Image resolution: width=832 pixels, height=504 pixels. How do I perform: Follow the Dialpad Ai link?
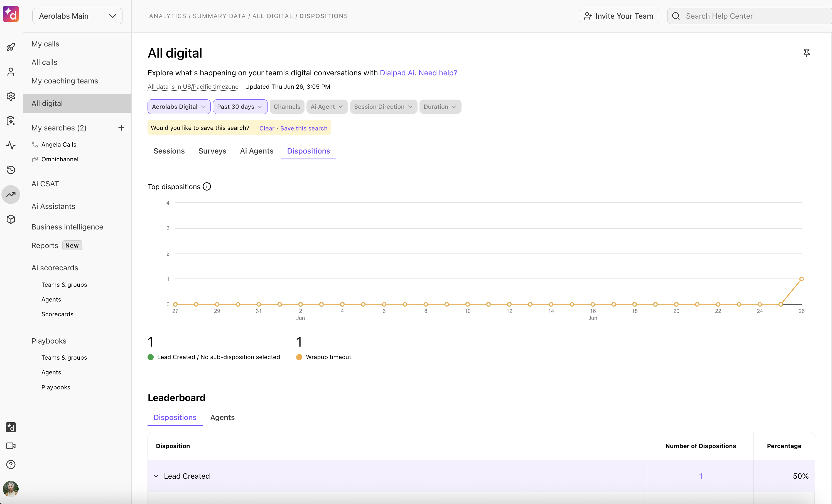397,73
